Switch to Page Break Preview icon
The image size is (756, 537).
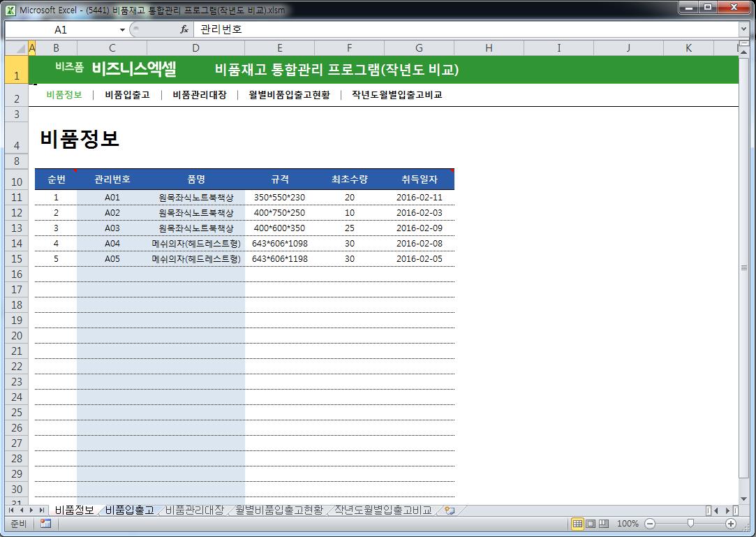point(604,524)
